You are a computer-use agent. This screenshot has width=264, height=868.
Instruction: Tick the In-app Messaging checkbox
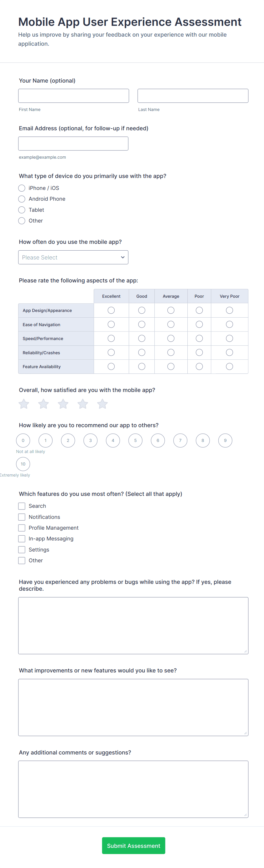(x=22, y=538)
